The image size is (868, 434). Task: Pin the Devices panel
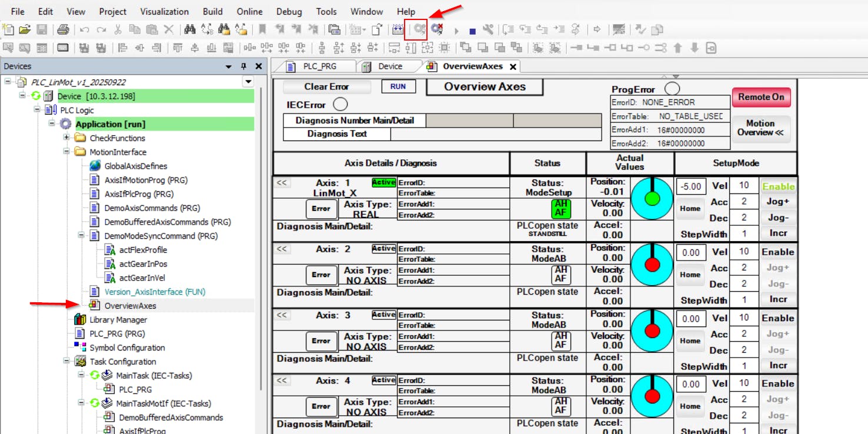point(243,66)
